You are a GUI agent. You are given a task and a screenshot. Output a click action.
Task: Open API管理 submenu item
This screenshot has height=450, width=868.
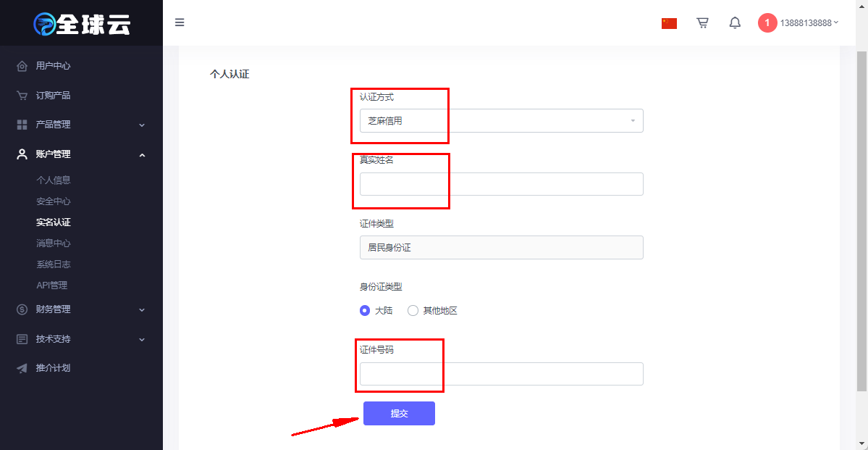pyautogui.click(x=51, y=286)
